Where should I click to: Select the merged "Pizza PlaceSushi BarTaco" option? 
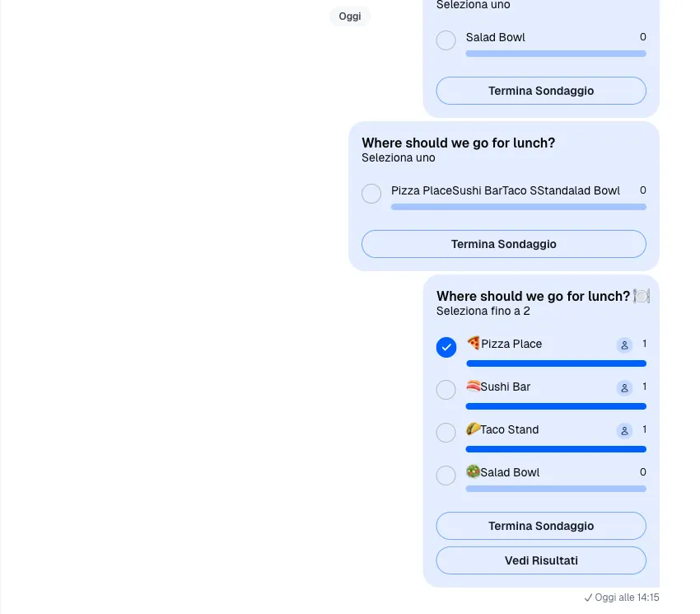372,194
